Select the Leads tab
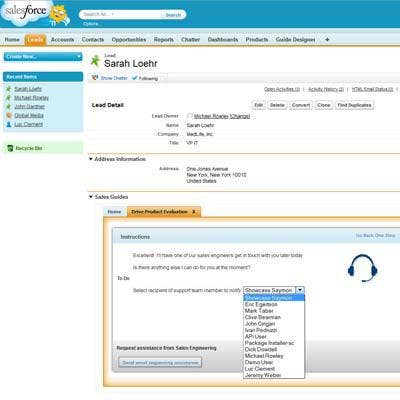Screen dimensions: 400x400 [x=35, y=39]
